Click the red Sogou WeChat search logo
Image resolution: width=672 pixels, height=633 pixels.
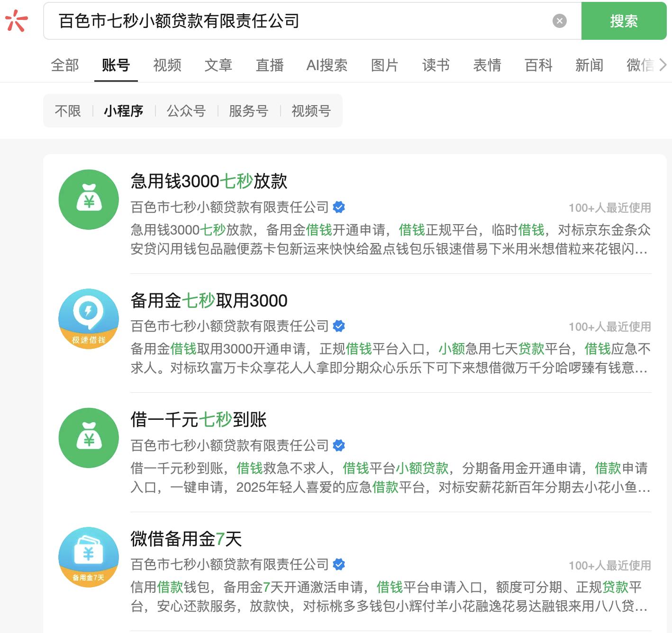pos(17,21)
